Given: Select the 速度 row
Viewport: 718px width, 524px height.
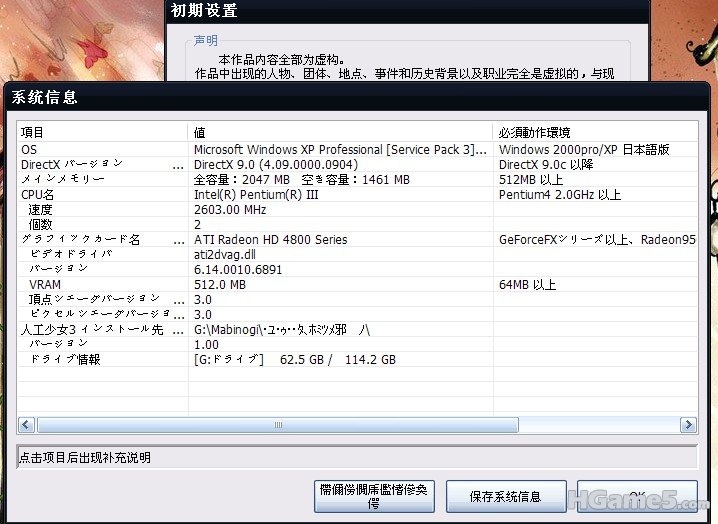Looking at the screenshot, I should [357, 210].
